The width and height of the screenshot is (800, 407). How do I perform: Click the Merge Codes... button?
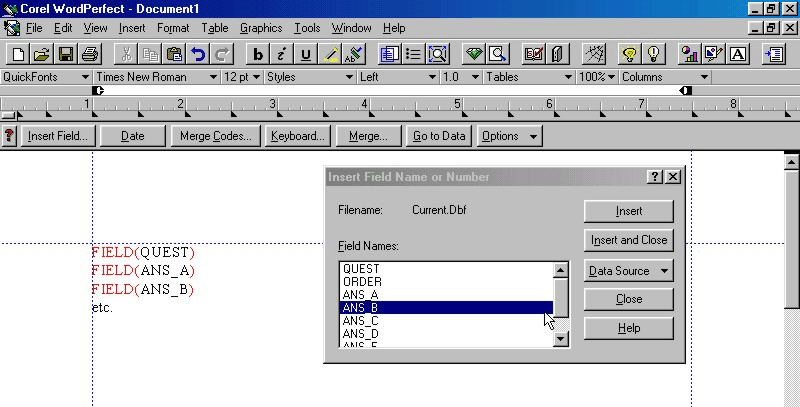tap(216, 136)
